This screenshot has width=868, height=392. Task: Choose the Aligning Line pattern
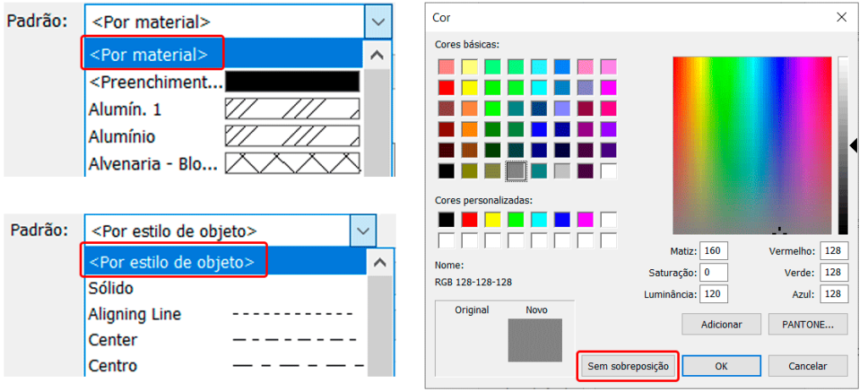[224, 314]
